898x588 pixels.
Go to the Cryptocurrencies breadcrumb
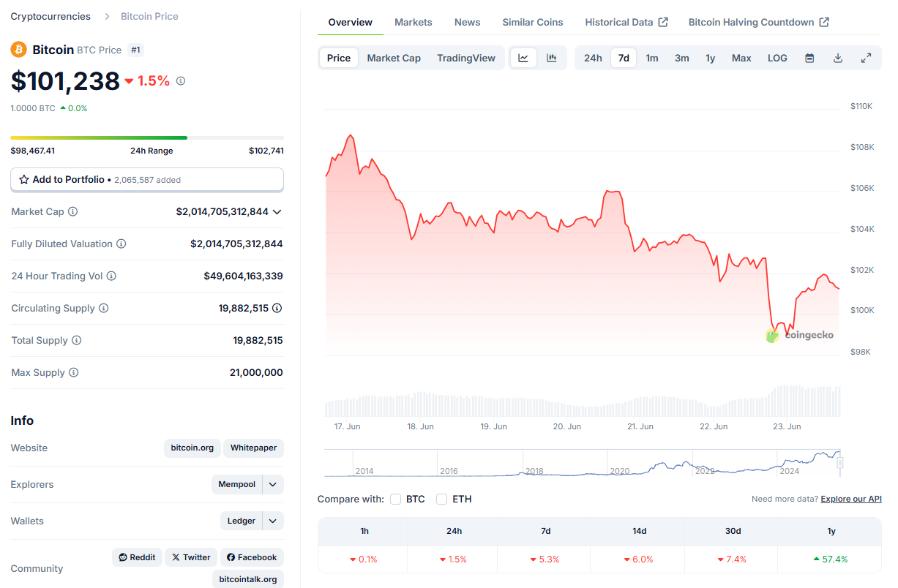click(x=50, y=16)
